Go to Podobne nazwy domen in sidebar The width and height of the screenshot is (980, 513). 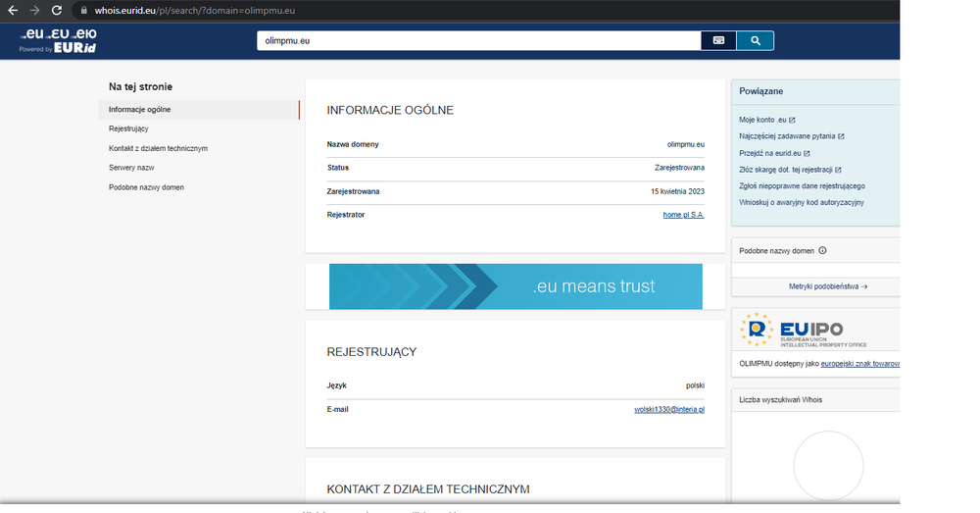pos(146,187)
